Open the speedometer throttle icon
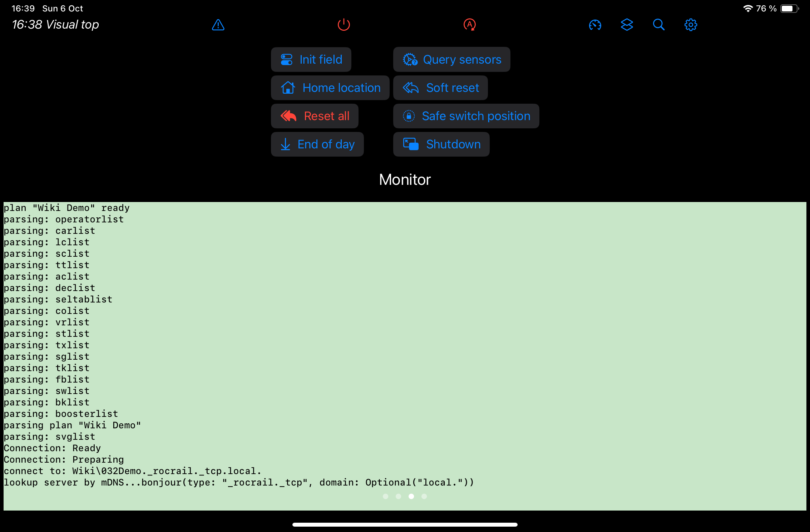The width and height of the screenshot is (810, 532). pos(595,25)
